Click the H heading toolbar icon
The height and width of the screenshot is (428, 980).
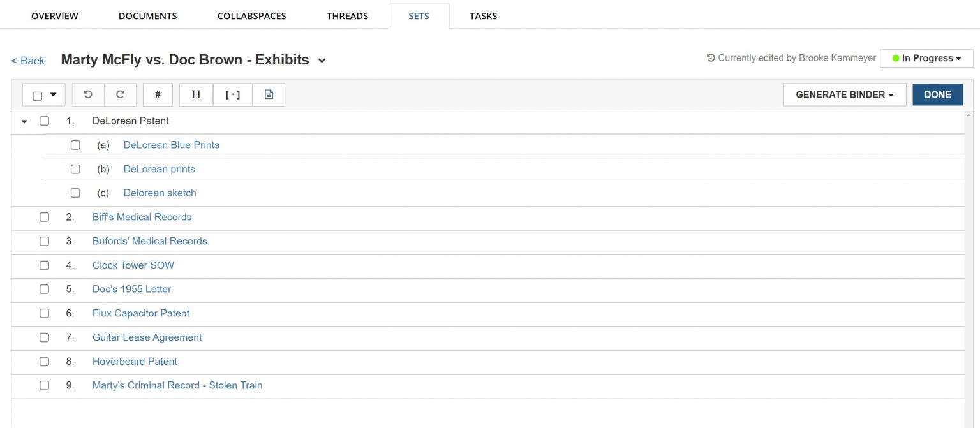[196, 94]
